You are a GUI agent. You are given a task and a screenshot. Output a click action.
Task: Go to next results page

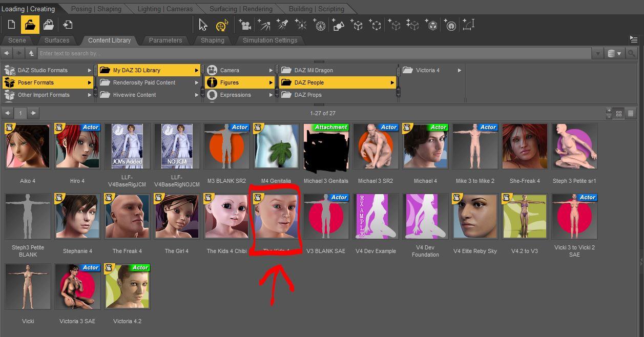tap(33, 113)
